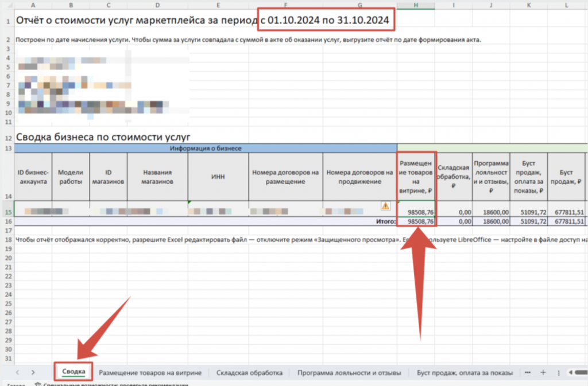Click the horizontal scrollbar at bottom right
The height and width of the screenshot is (386, 588).
pos(577,373)
